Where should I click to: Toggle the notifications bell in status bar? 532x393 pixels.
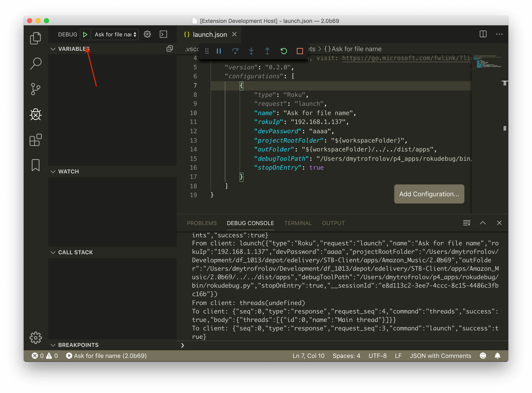pos(498,356)
